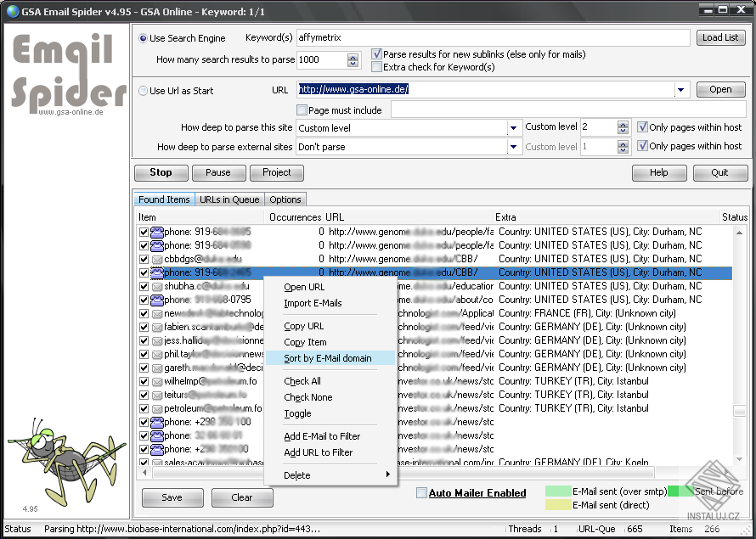Open the URL history dropdown arrow

tap(682, 88)
